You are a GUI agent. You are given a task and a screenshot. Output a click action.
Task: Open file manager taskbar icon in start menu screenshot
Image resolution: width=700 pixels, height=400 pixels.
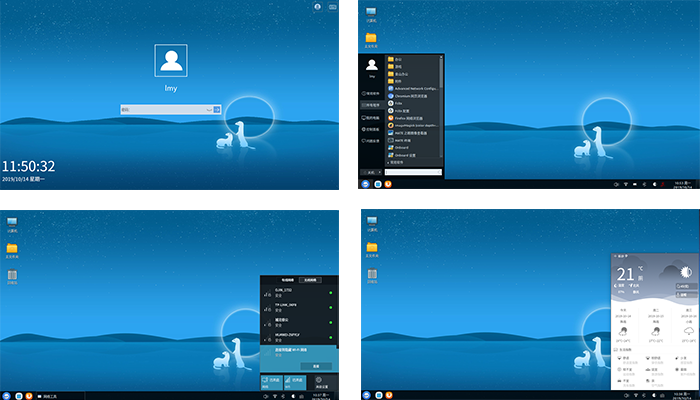click(378, 184)
